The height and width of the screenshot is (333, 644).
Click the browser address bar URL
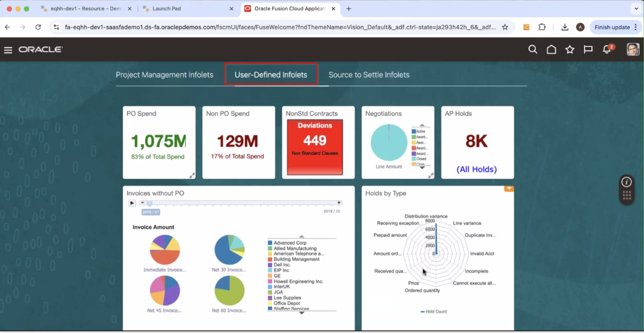pyautogui.click(x=280, y=27)
